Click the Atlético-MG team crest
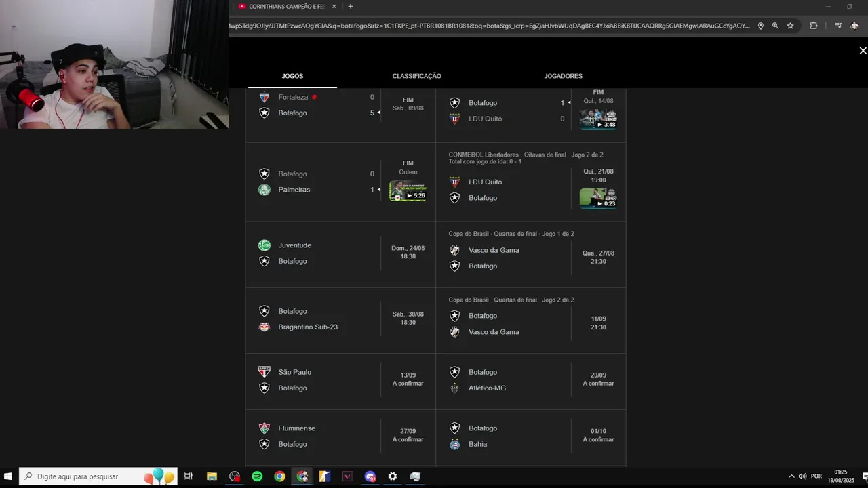 [x=454, y=388]
